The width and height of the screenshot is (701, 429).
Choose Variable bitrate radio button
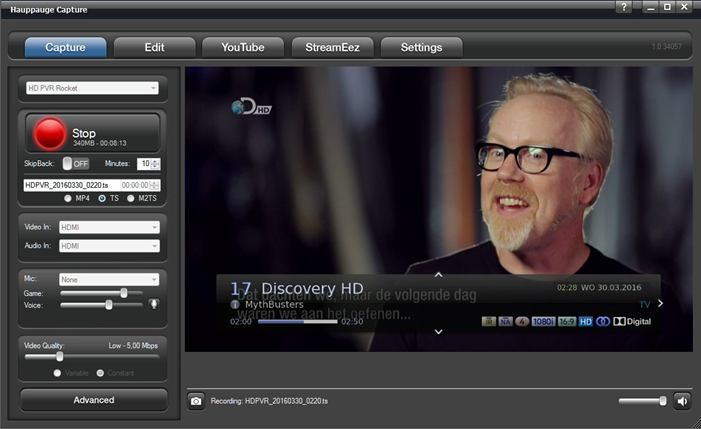57,373
